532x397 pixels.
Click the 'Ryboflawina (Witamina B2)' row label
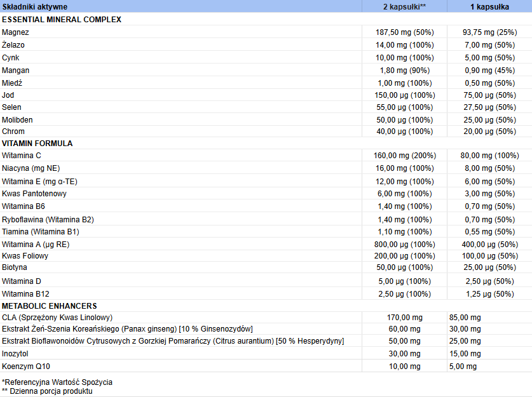(48, 220)
